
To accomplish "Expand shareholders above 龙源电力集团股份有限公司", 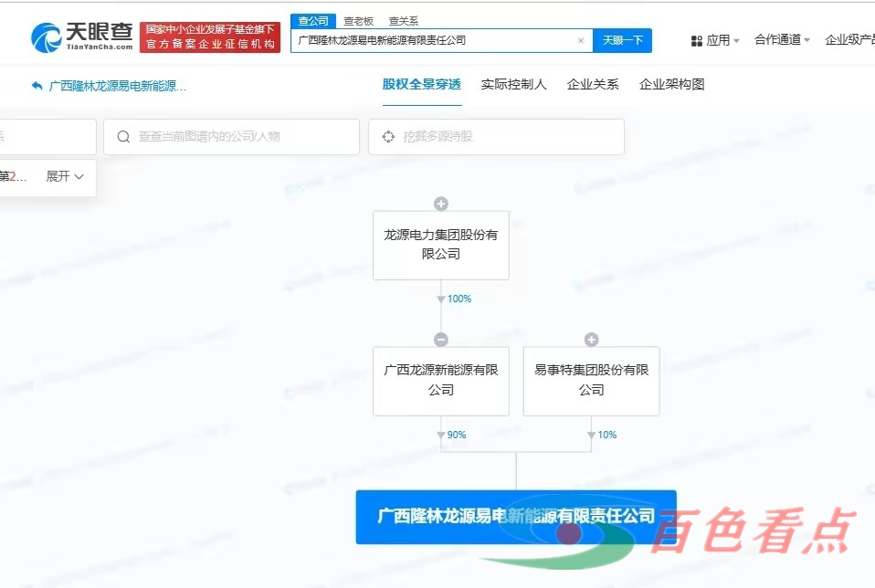I will coord(441,204).
